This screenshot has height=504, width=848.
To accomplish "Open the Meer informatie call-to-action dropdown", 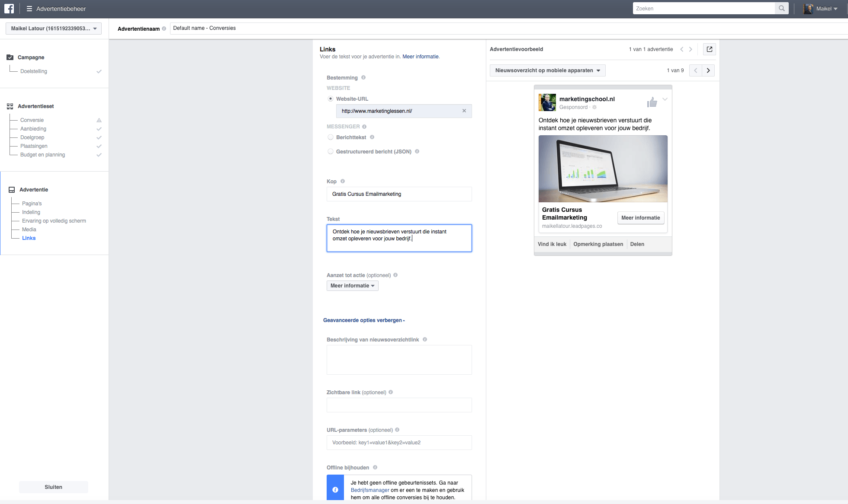I will [x=352, y=286].
